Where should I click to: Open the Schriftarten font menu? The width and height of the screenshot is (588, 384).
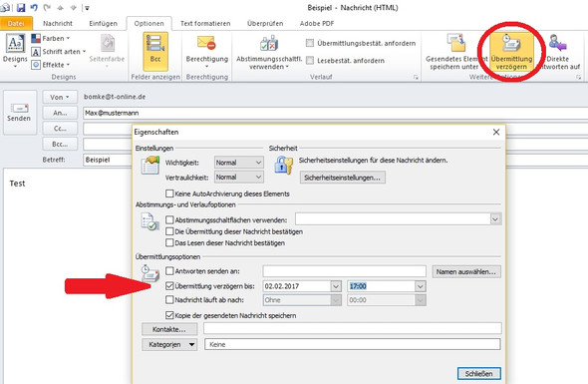[59, 52]
